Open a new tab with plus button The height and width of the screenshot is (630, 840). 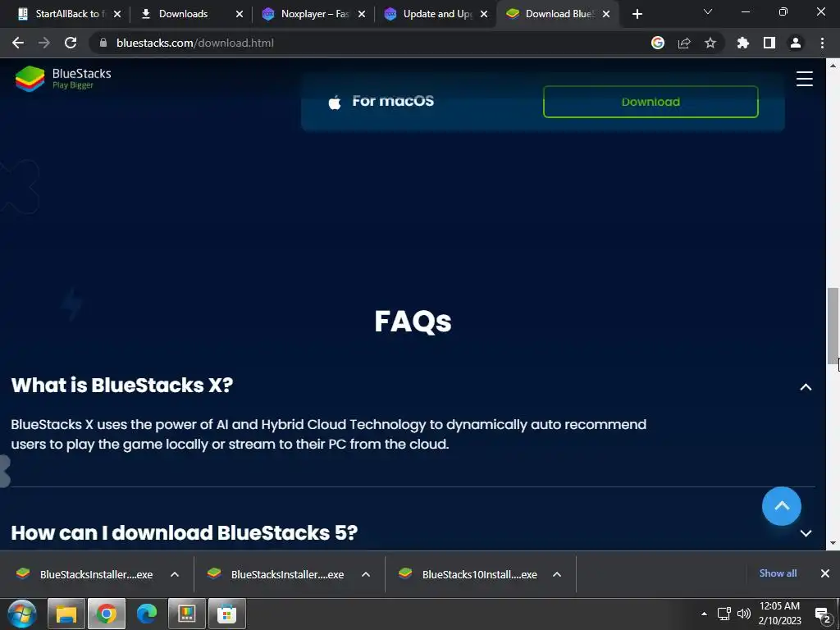[637, 15]
